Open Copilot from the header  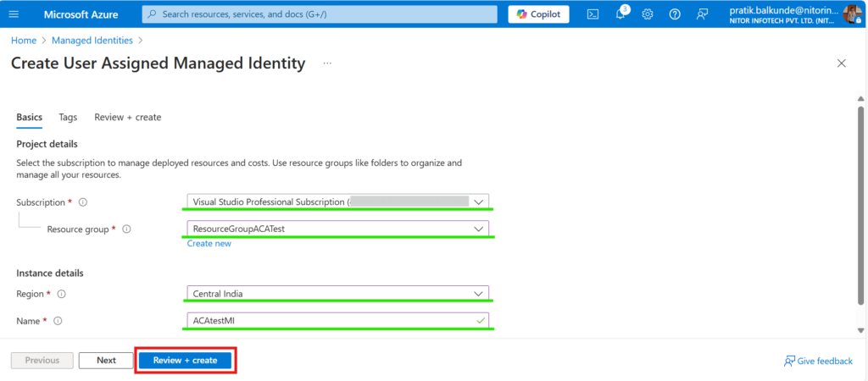click(x=538, y=14)
